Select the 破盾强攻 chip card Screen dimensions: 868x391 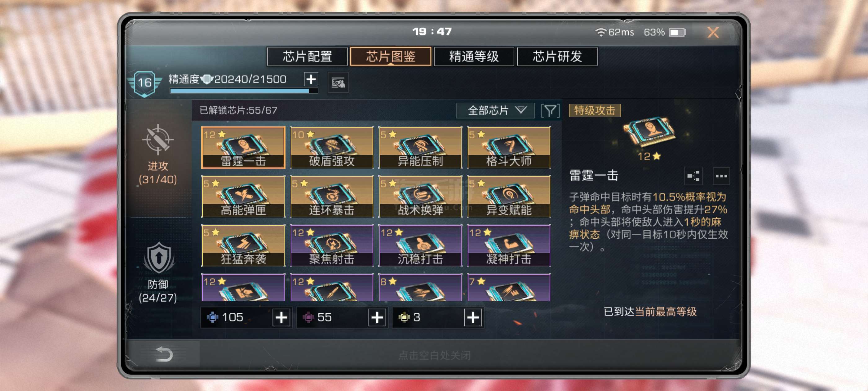[x=332, y=147]
